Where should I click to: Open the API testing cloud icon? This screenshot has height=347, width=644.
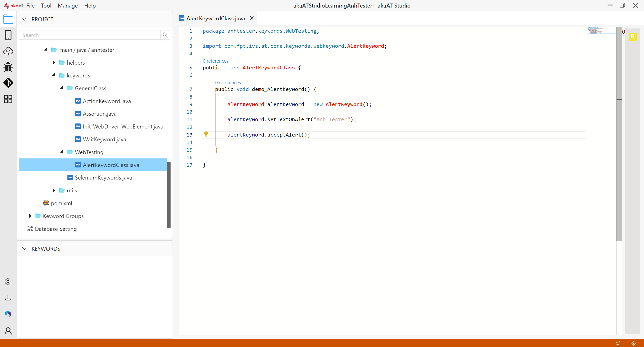point(8,51)
